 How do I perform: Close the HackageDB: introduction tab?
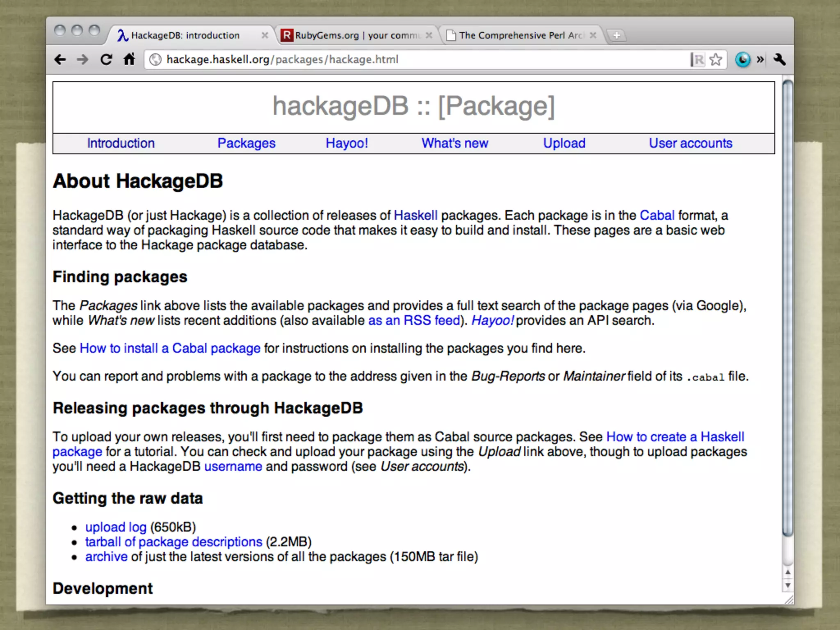[x=265, y=36]
